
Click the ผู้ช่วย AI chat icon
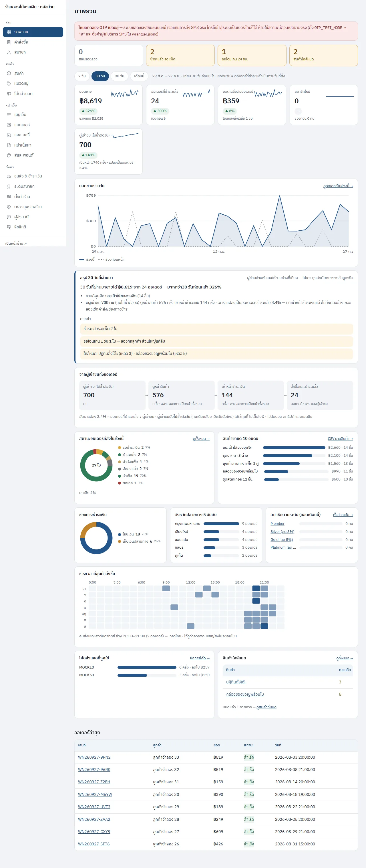pyautogui.click(x=9, y=217)
